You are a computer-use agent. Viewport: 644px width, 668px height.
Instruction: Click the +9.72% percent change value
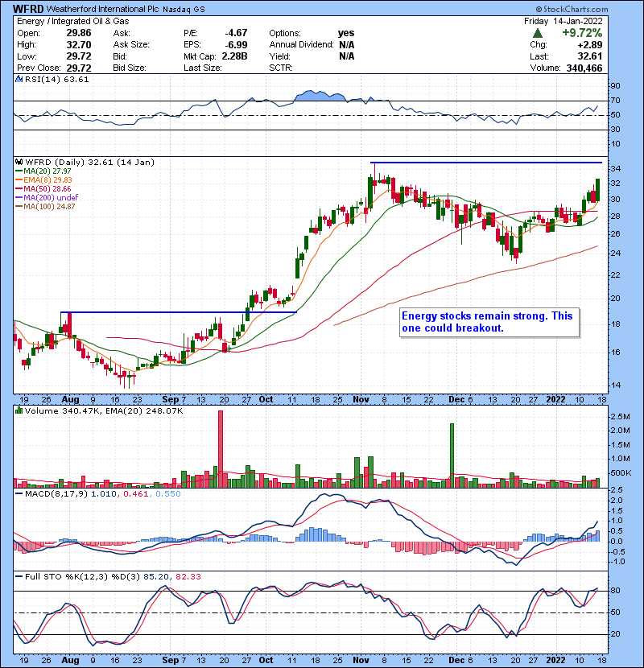coord(582,33)
